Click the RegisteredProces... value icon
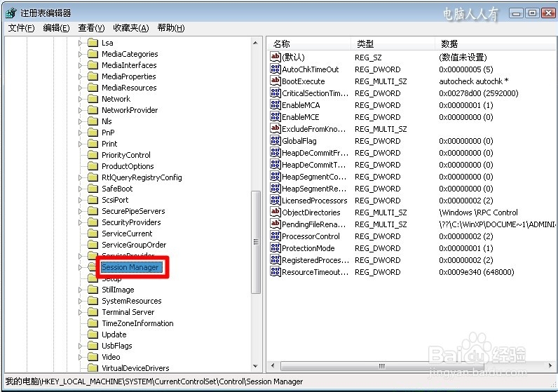Screen dimensions: 558x392 275,260
